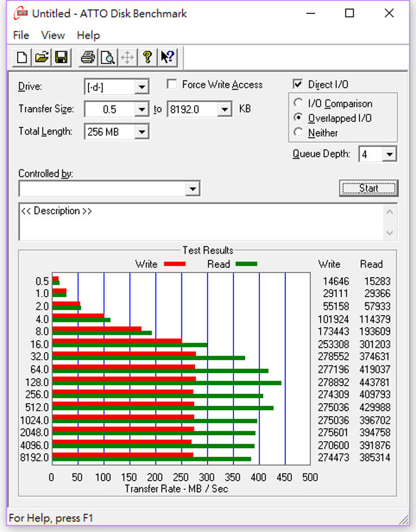The height and width of the screenshot is (532, 416).
Task: Expand the Drive dropdown list
Action: (x=142, y=87)
